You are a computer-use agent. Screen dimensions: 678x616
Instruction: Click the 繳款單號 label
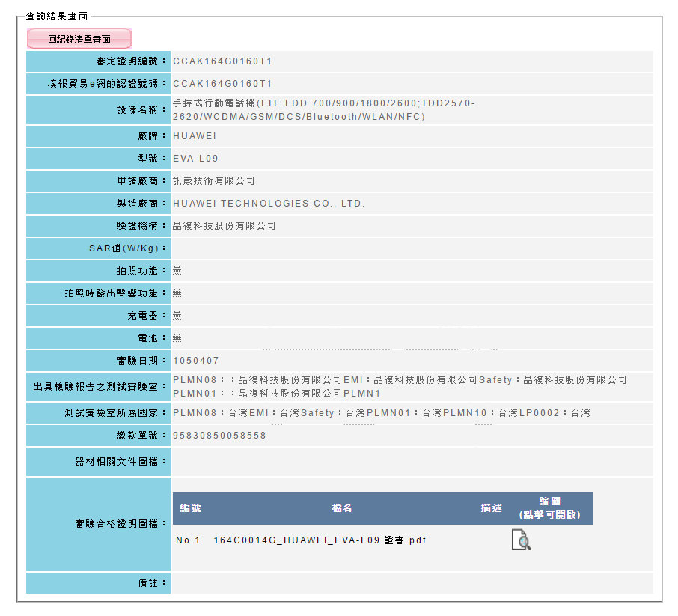coord(141,436)
